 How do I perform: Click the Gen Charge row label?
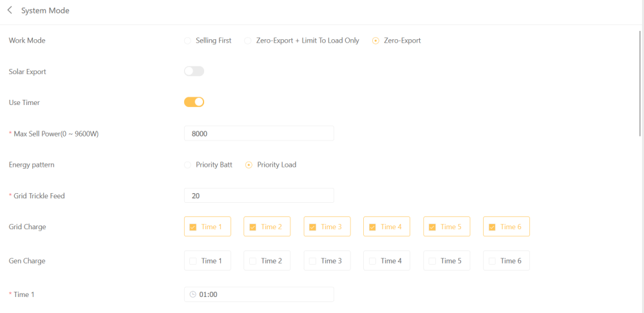click(x=27, y=261)
